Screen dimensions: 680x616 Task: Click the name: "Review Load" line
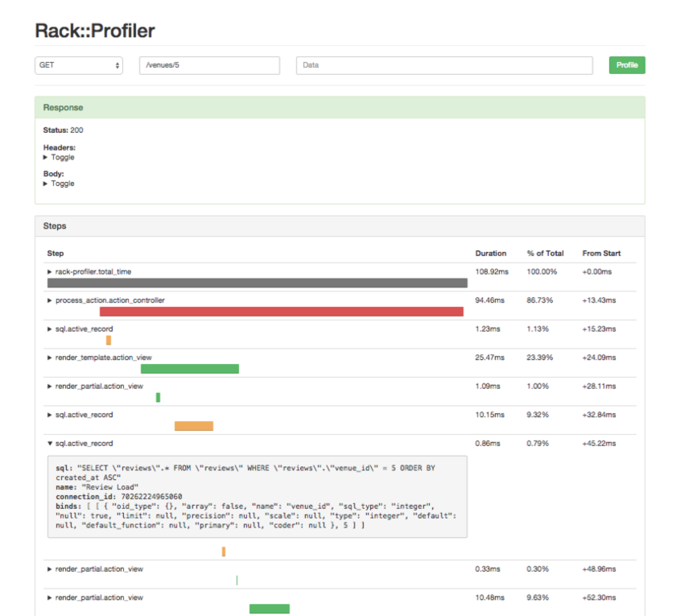(97, 487)
